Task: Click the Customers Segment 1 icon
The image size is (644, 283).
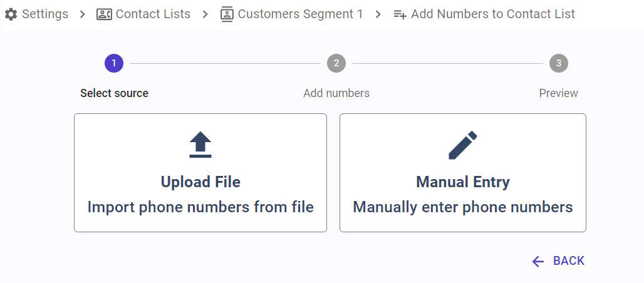Action: click(x=226, y=14)
